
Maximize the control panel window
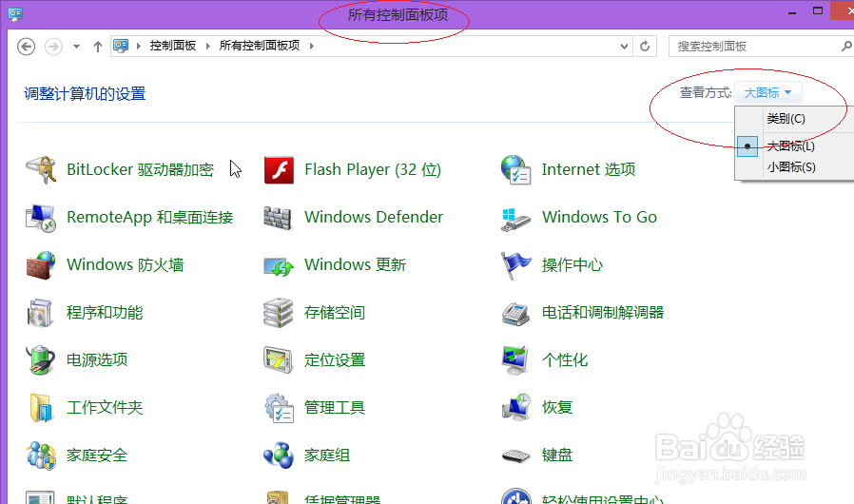pyautogui.click(x=818, y=10)
